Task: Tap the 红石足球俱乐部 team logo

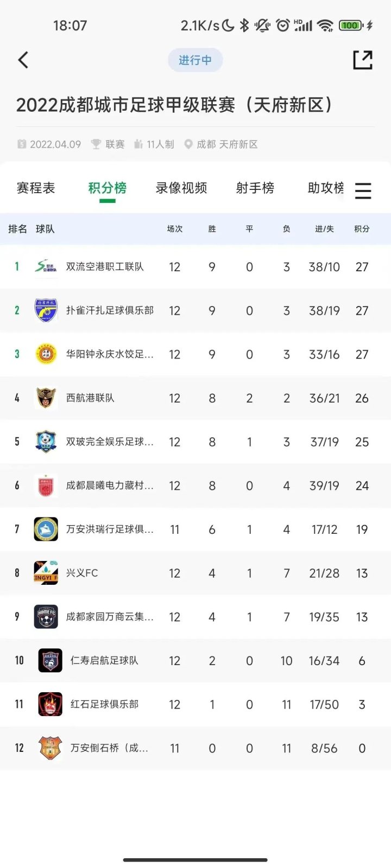Action: [50, 704]
